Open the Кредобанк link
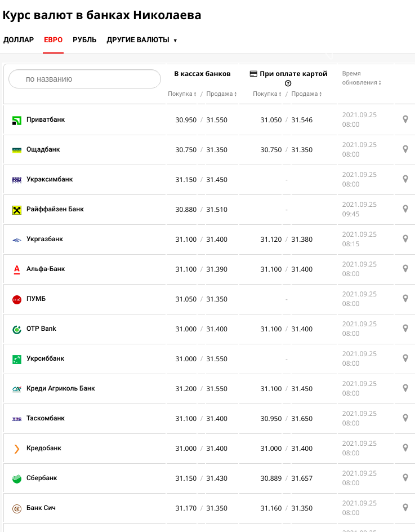This screenshot has width=415, height=532. click(44, 448)
